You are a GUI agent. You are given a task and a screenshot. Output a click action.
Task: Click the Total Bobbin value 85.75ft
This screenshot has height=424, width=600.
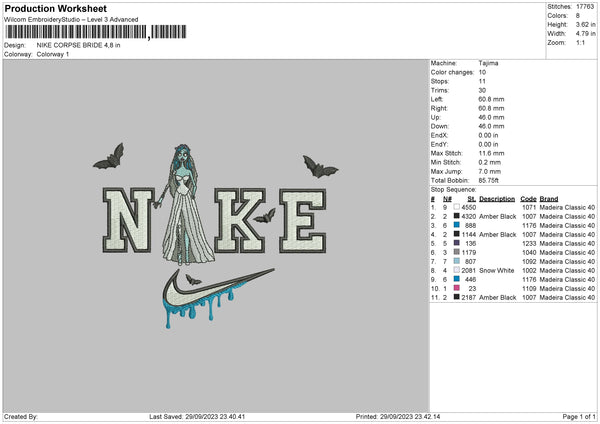point(489,181)
